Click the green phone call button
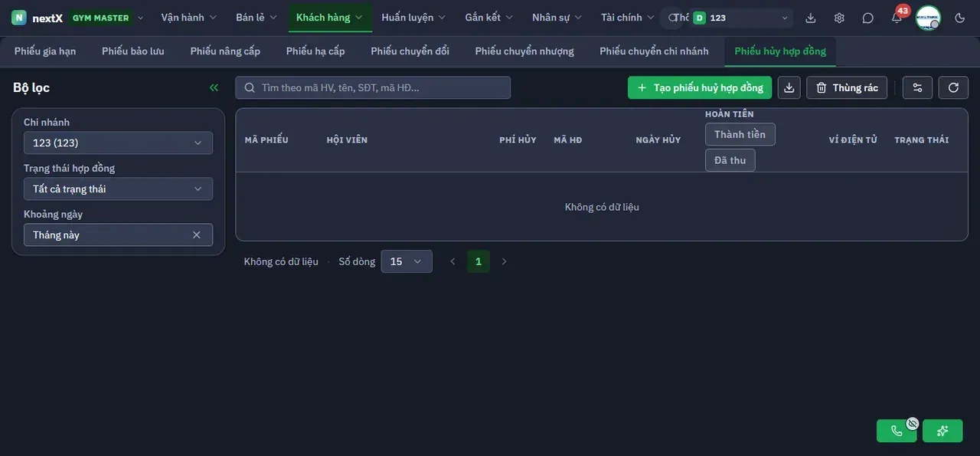Image resolution: width=980 pixels, height=456 pixels. (x=897, y=431)
